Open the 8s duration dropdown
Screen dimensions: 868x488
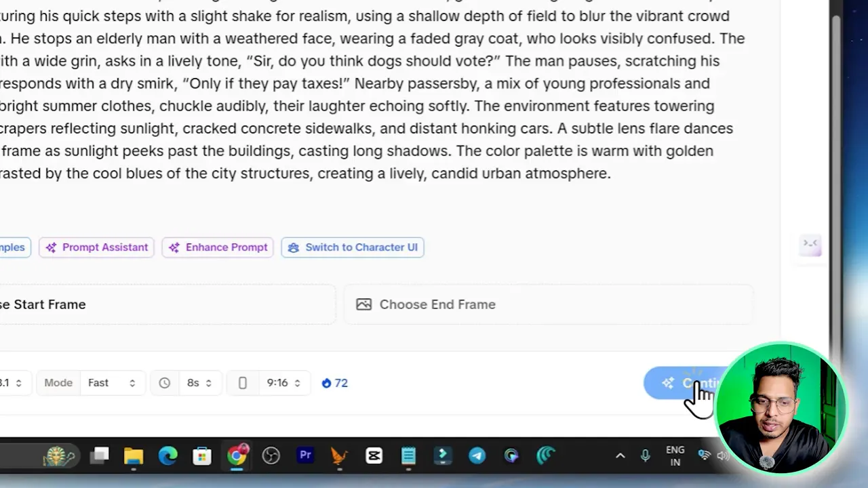[199, 383]
